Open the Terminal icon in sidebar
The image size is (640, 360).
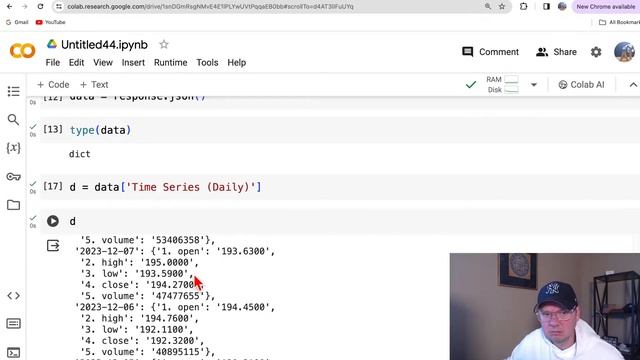[x=13, y=352]
